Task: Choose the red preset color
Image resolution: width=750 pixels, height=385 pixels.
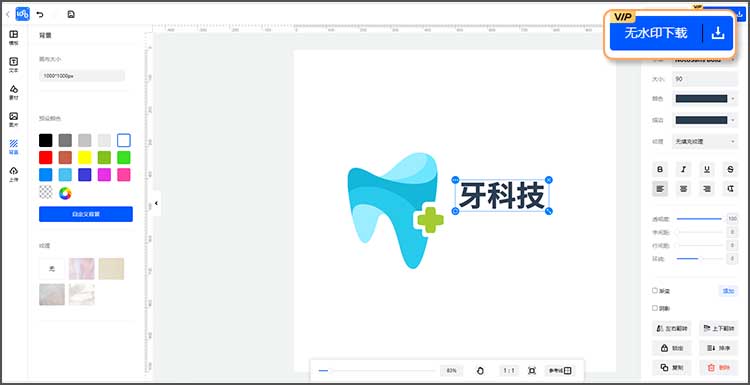Action: coord(45,157)
